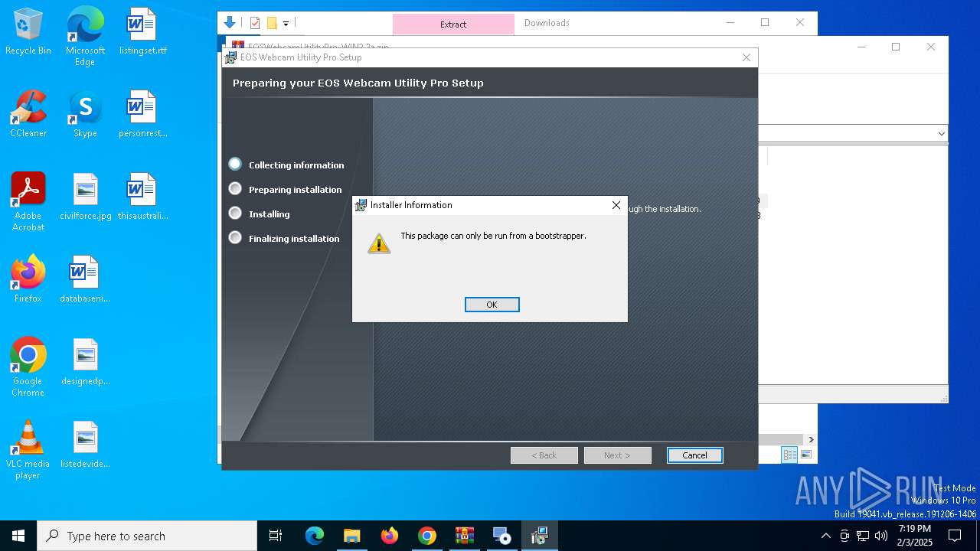The height and width of the screenshot is (551, 980).
Task: Open Microsoft Edge desktop shortcut
Action: coord(85,37)
